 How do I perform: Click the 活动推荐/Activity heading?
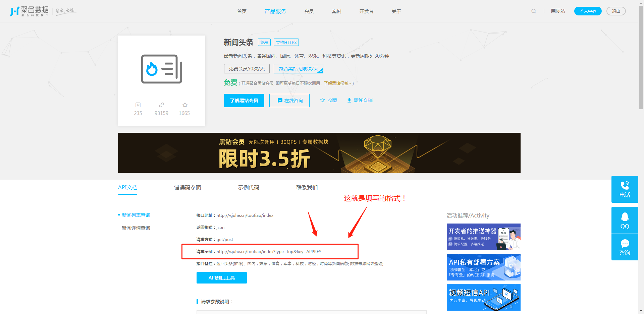click(468, 215)
